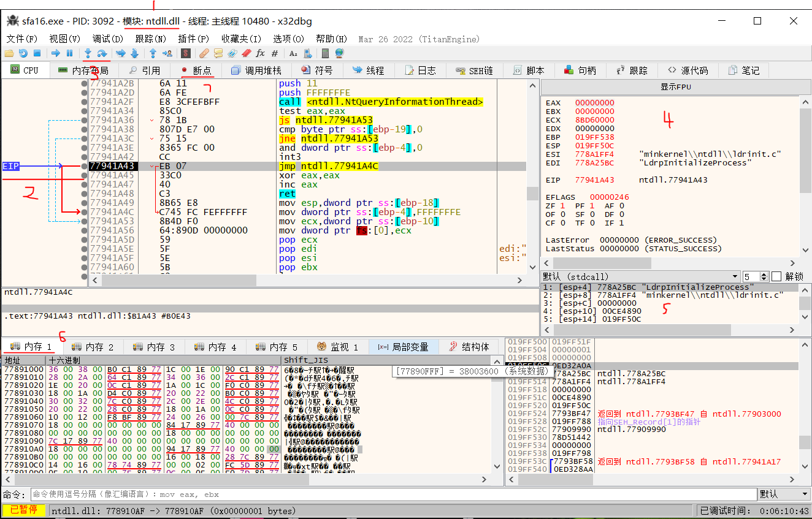Click the 显示FPU button
The width and height of the screenshot is (812, 519).
point(675,87)
